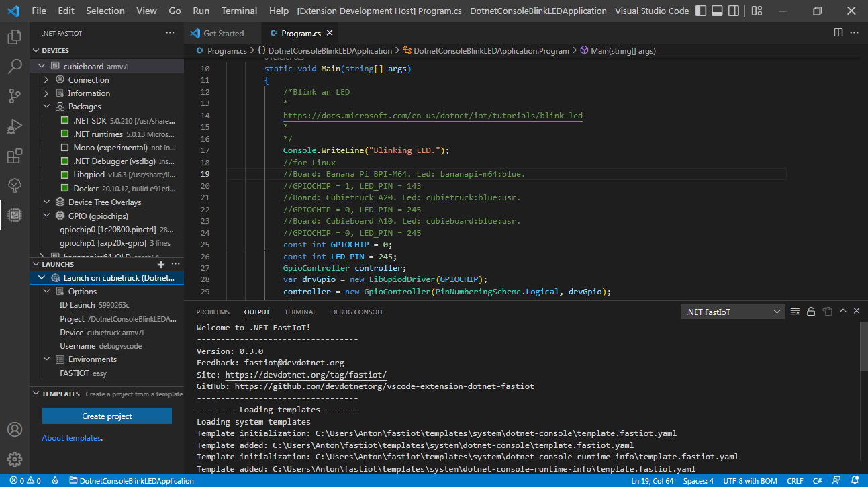The width and height of the screenshot is (868, 487).
Task: Expand the Information node
Action: tap(46, 93)
